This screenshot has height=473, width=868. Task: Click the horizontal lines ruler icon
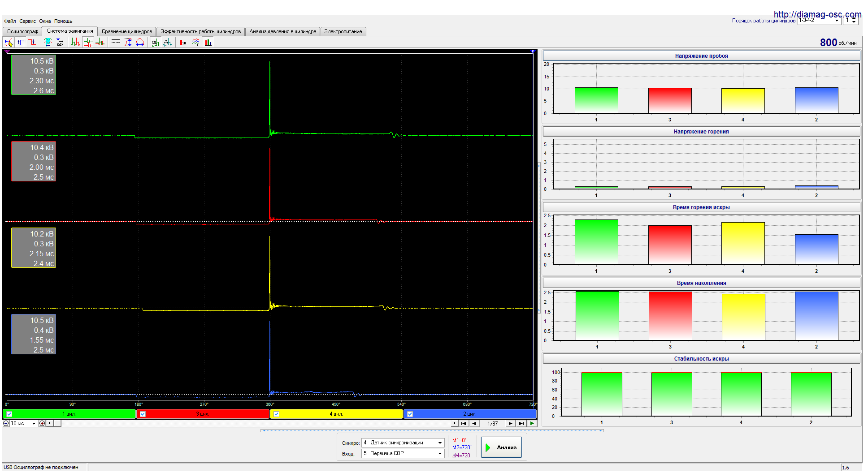pos(116,43)
